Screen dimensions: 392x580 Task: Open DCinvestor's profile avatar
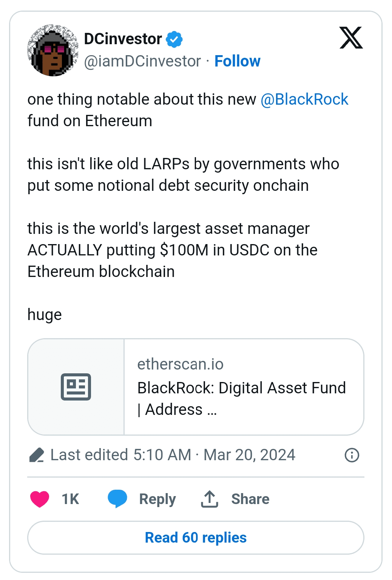pos(53,50)
